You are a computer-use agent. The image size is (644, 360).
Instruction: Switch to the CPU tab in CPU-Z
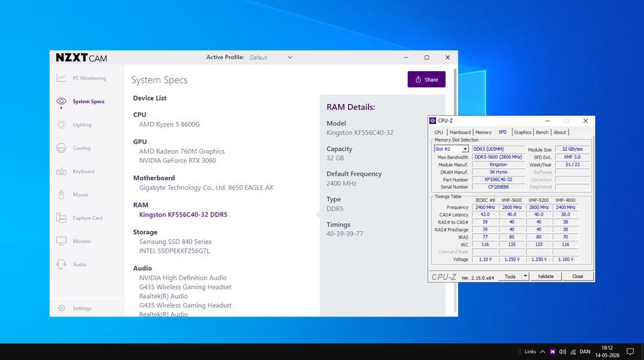(x=439, y=132)
